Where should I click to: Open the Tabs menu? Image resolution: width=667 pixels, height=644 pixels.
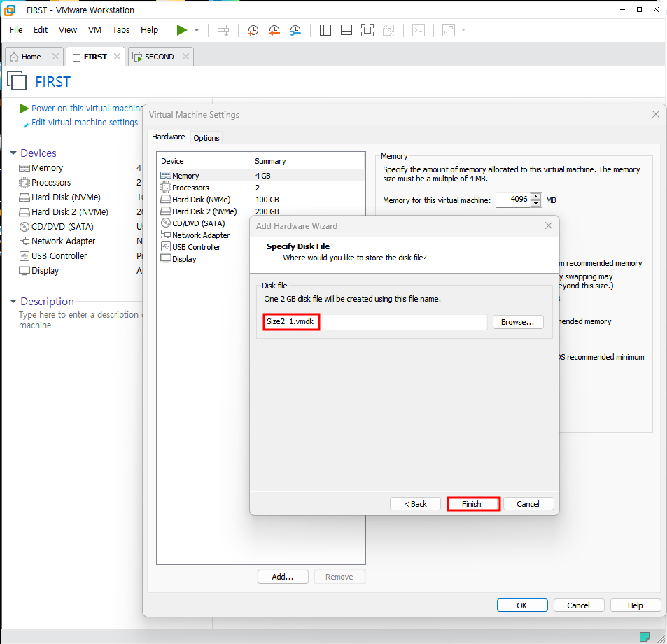[121, 30]
